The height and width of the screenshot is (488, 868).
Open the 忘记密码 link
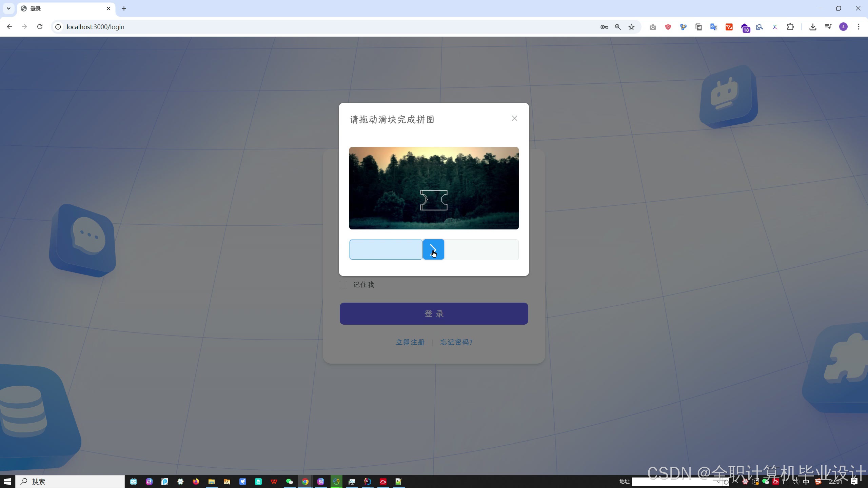coord(456,342)
